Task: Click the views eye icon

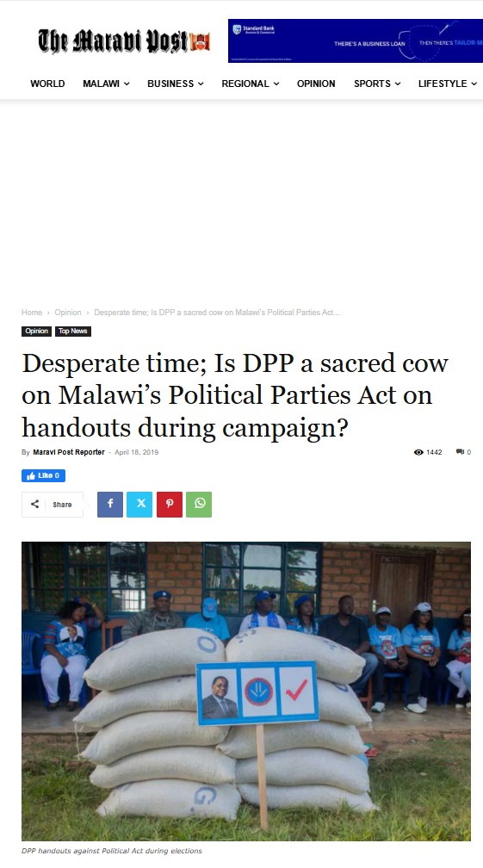Action: [x=418, y=452]
